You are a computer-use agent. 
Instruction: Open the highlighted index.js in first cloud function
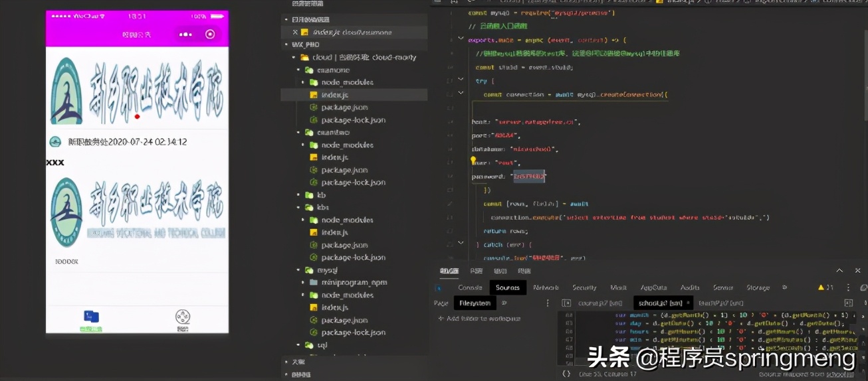coord(354,95)
